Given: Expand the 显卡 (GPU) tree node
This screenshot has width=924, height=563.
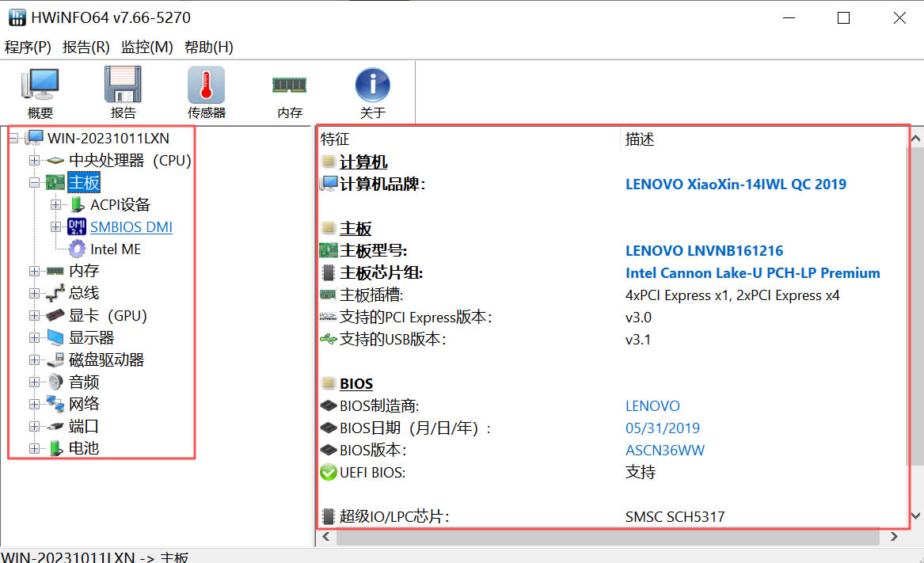Looking at the screenshot, I should click(x=34, y=316).
